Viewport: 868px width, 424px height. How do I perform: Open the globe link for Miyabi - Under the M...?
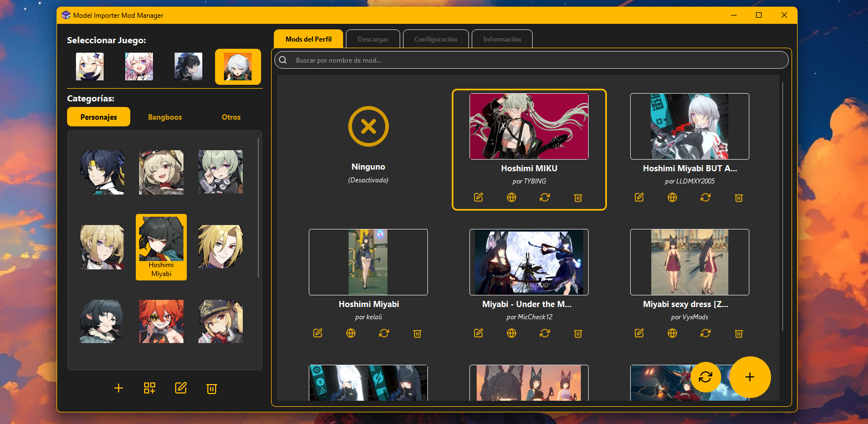point(511,333)
